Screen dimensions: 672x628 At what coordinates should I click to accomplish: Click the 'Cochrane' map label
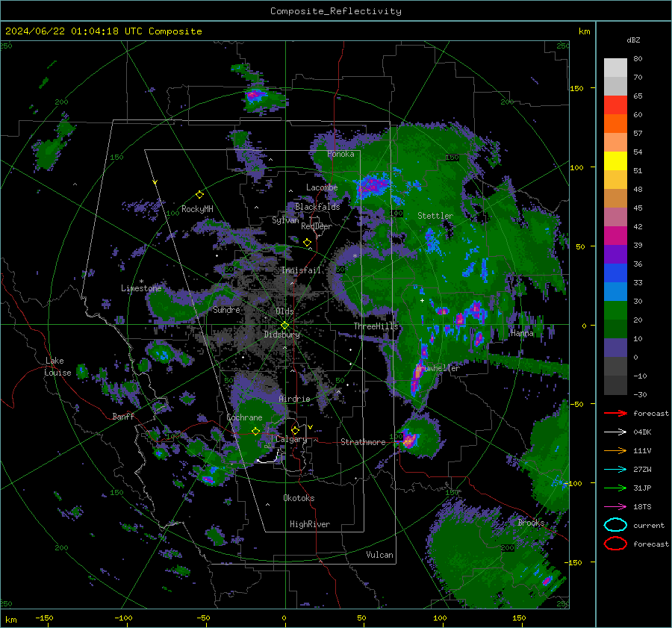(x=244, y=417)
